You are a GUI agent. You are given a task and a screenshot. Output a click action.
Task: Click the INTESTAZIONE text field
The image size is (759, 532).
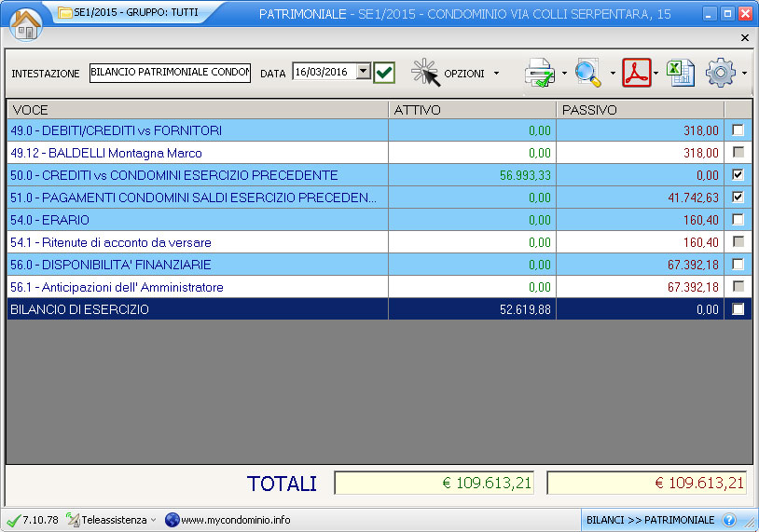pyautogui.click(x=170, y=73)
